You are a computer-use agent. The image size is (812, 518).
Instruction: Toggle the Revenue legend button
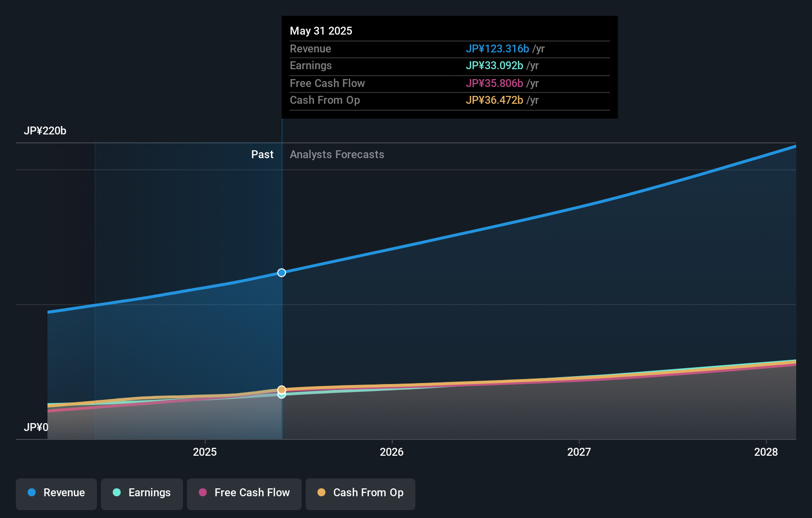56,494
